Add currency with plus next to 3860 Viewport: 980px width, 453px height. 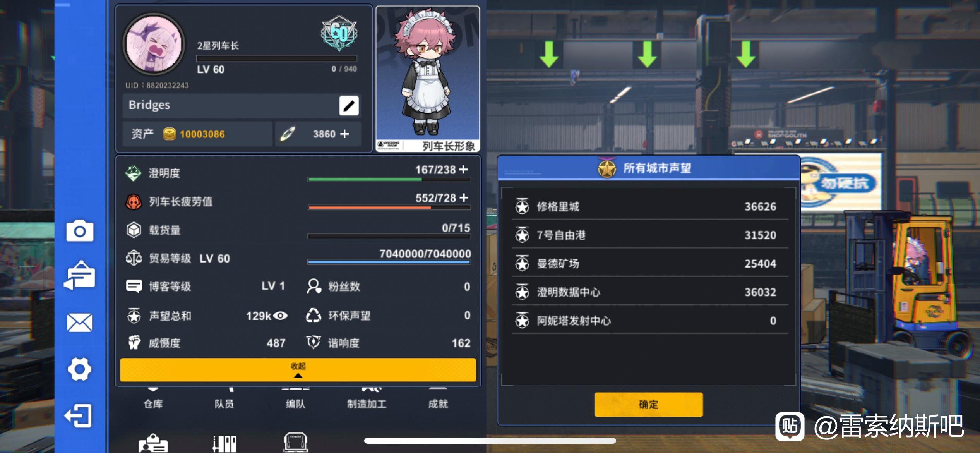click(344, 134)
